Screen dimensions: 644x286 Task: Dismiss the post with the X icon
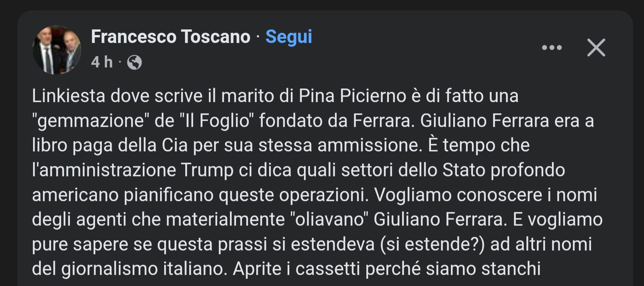596,48
